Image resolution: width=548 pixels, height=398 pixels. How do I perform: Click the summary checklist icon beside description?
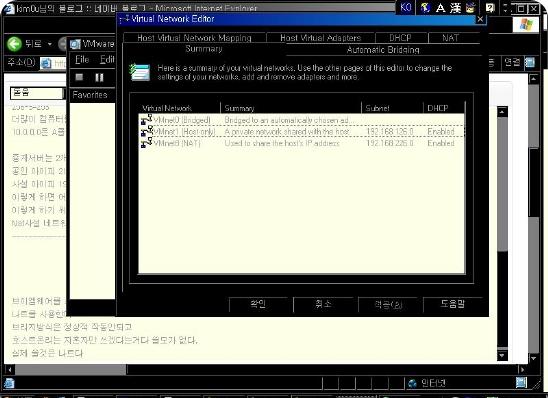click(x=140, y=72)
